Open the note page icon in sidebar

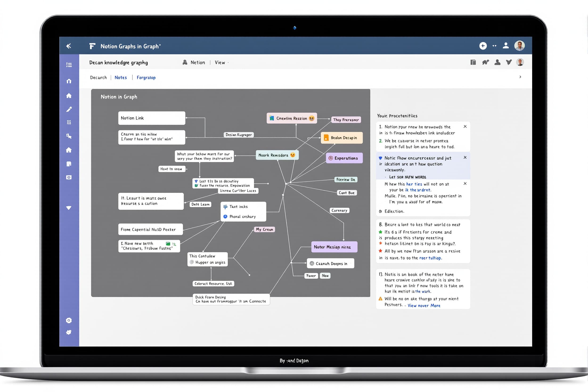[69, 164]
